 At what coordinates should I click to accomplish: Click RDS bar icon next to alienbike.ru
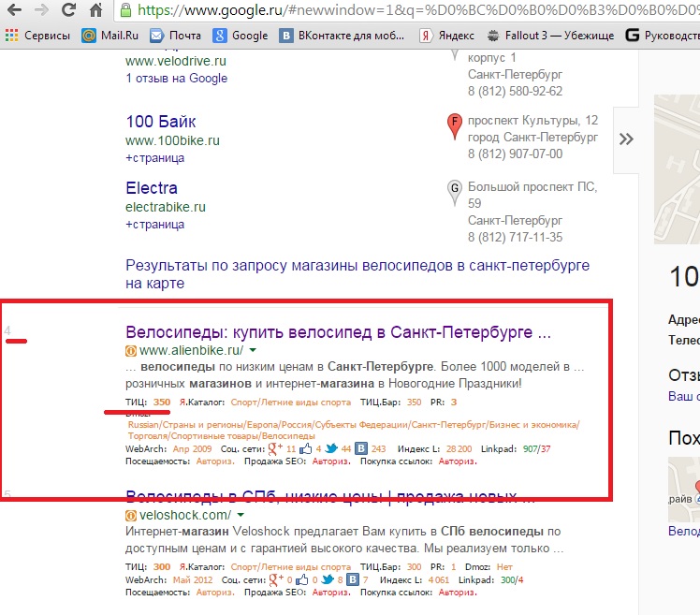[131, 351]
